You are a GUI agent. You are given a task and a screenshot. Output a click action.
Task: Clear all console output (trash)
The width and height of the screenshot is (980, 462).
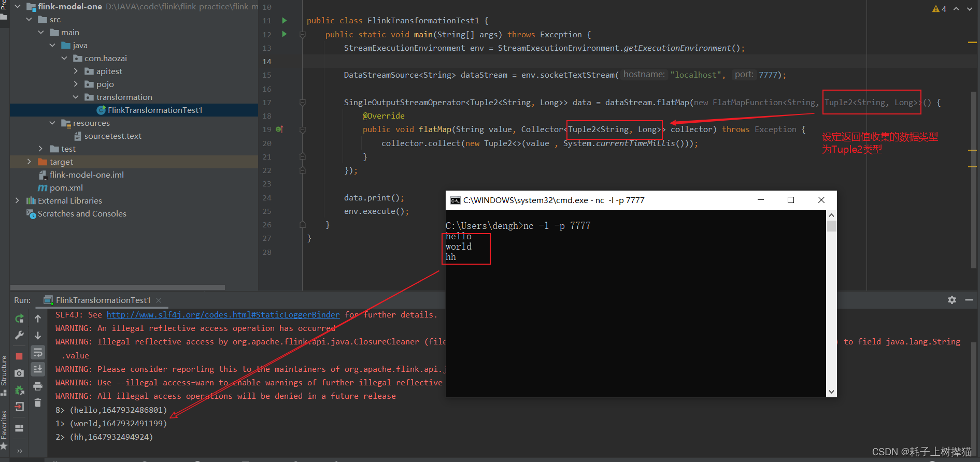pos(38,402)
